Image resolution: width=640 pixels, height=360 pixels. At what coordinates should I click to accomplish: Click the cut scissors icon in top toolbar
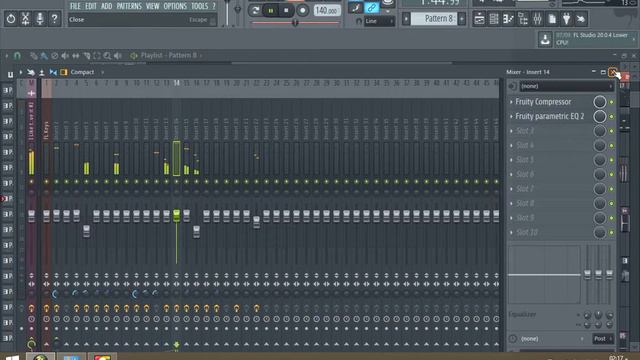[x=25, y=19]
